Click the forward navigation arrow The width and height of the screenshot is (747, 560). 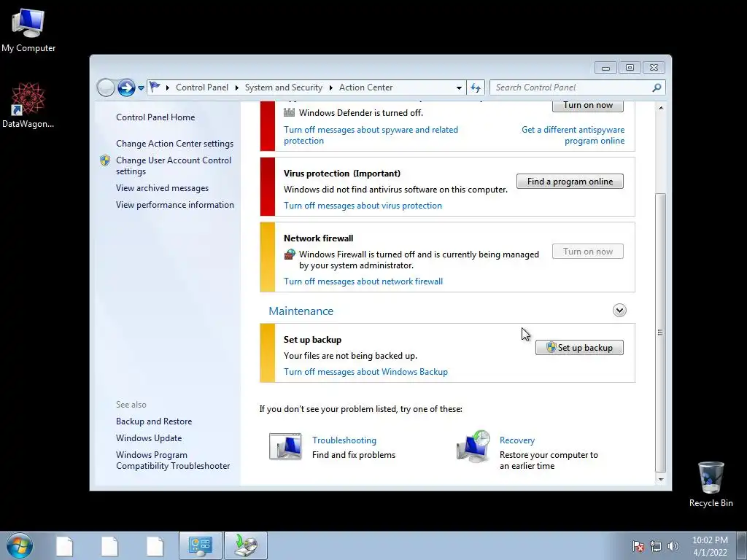tap(126, 87)
